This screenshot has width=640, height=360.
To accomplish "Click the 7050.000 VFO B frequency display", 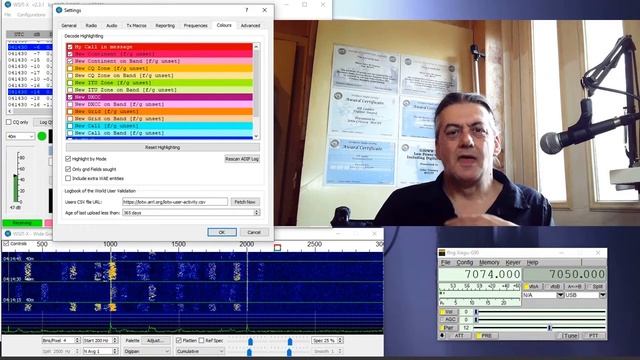I will pyautogui.click(x=565, y=274).
